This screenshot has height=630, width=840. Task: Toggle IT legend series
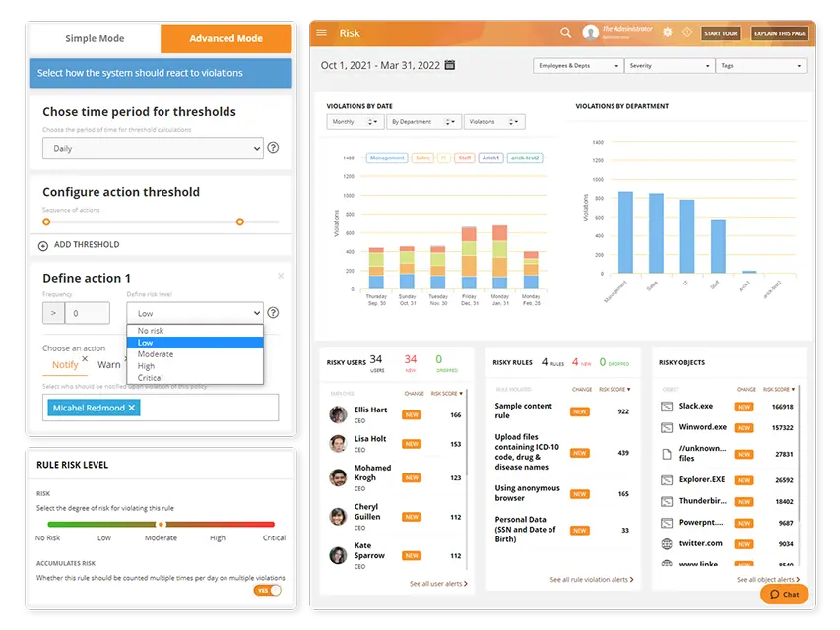pyautogui.click(x=443, y=157)
